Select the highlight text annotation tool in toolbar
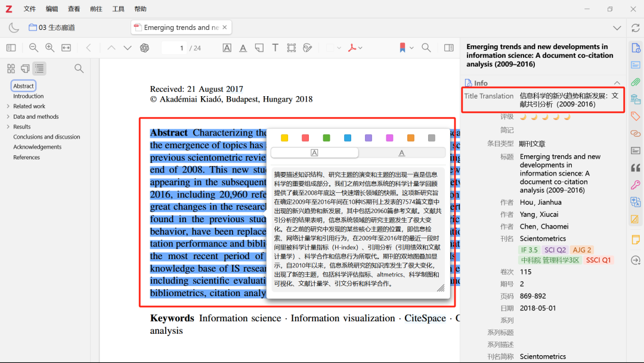 pos(227,48)
